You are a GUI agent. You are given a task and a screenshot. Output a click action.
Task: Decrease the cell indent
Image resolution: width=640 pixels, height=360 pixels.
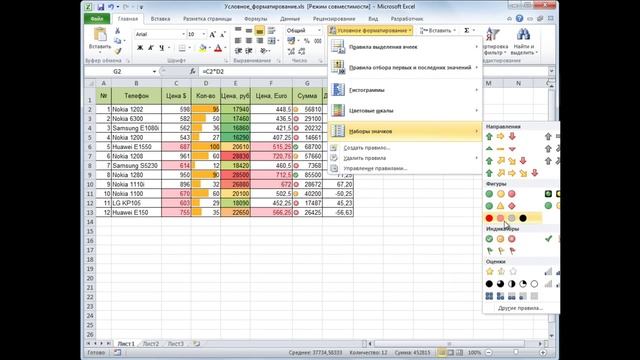tap(239, 51)
